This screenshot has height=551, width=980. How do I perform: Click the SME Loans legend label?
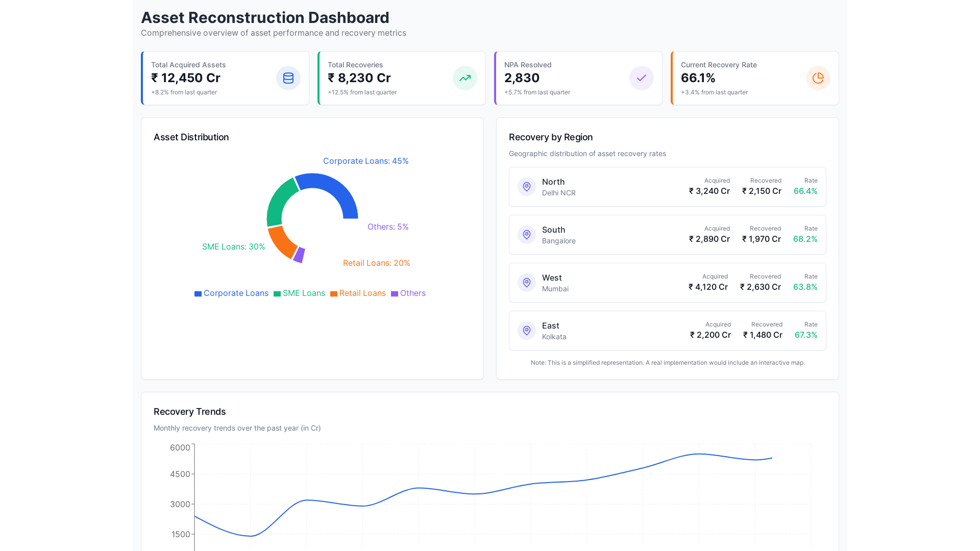(304, 293)
